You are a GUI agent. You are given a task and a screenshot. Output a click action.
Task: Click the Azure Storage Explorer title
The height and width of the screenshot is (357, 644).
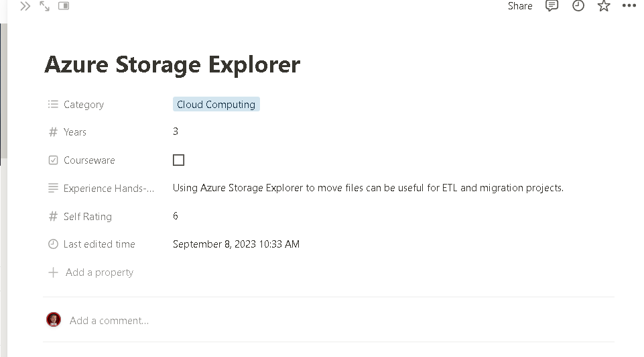[x=172, y=64]
